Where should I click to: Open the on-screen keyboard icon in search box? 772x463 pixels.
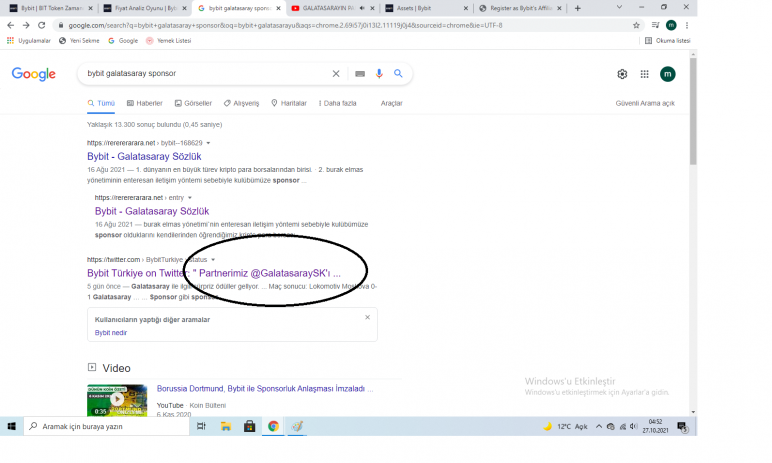tap(360, 74)
